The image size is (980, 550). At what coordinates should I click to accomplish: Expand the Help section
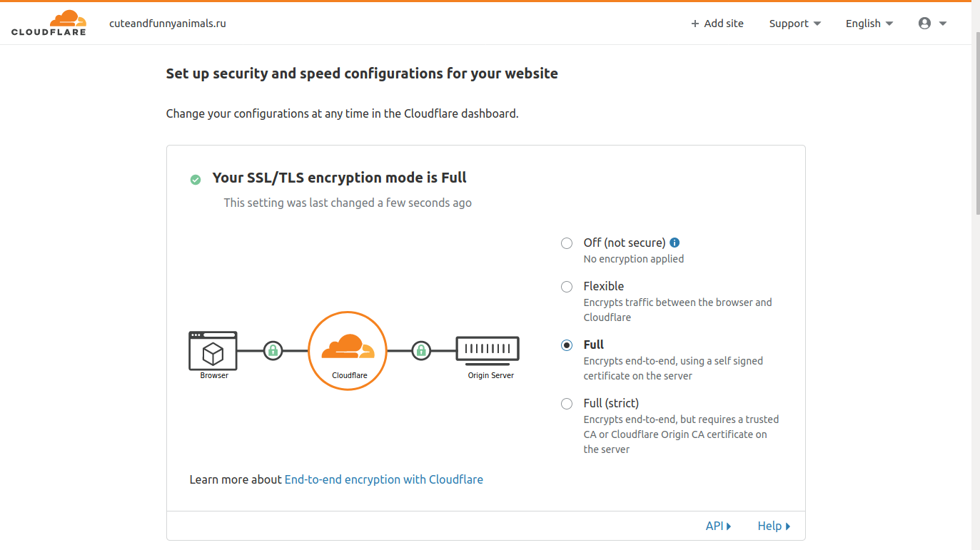(774, 526)
